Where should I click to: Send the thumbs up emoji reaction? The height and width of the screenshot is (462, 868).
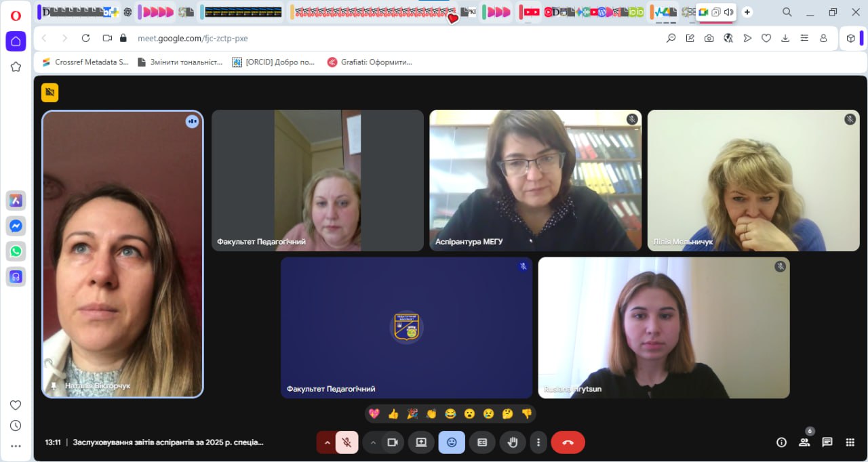point(393,414)
